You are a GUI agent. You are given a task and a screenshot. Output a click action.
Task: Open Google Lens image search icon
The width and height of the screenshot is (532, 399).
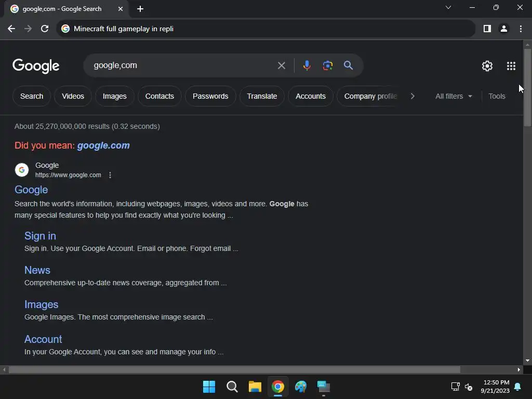click(x=327, y=65)
